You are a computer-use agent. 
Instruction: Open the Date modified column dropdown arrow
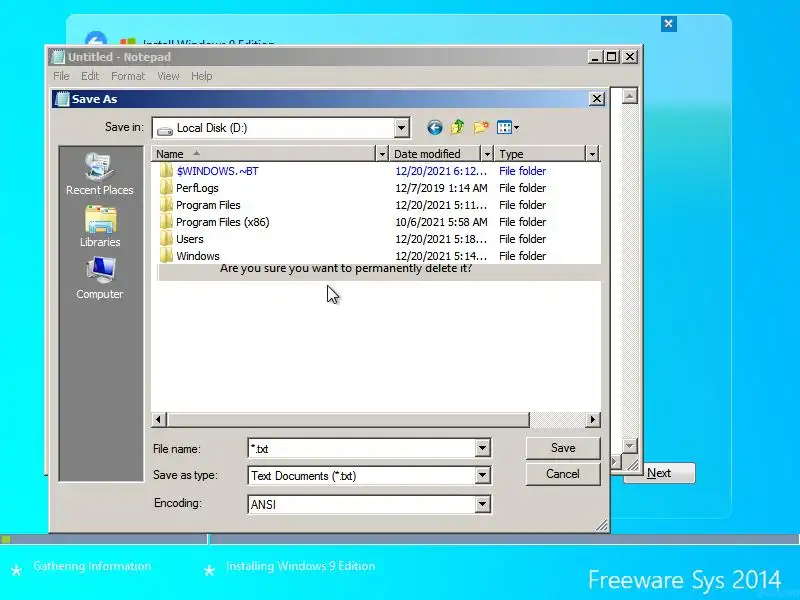(x=487, y=154)
